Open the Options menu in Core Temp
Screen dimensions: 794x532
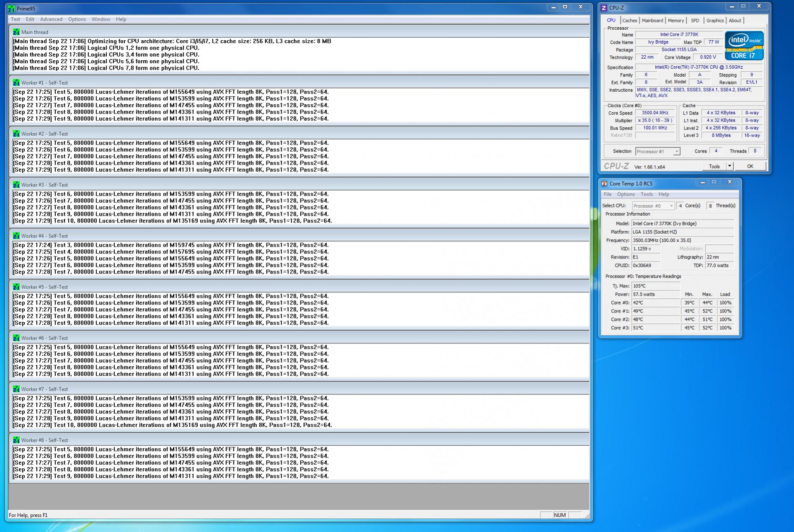[626, 194]
